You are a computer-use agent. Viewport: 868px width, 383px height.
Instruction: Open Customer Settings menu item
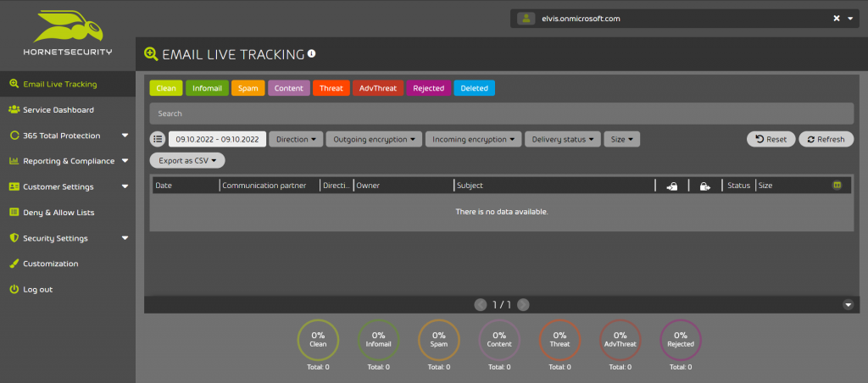(x=58, y=186)
